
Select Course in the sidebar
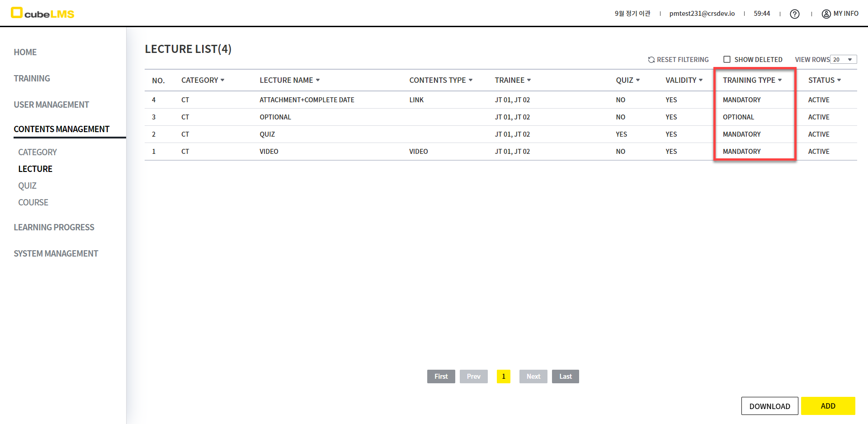click(x=33, y=202)
